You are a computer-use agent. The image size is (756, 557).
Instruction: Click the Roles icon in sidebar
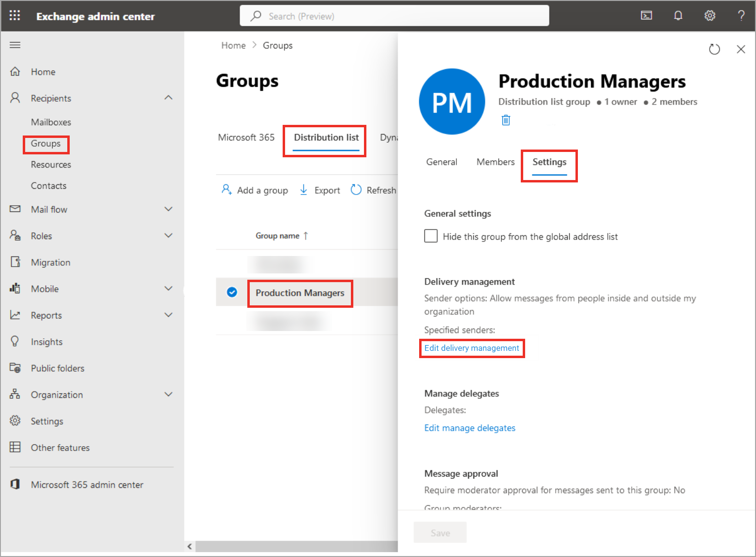tap(15, 235)
